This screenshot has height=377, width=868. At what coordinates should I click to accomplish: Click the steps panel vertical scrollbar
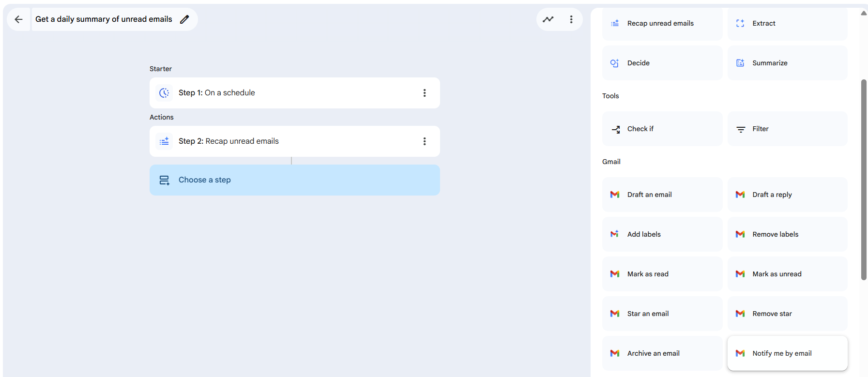[864, 179]
